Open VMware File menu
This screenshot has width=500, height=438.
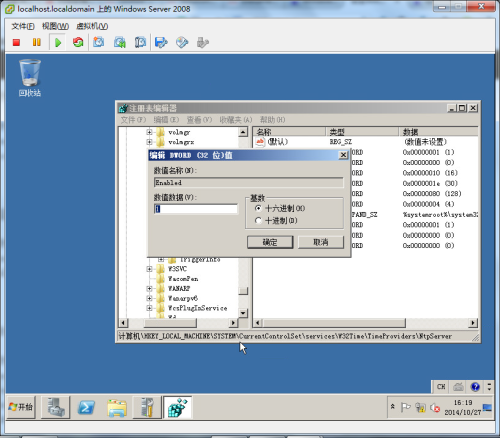tap(23, 26)
